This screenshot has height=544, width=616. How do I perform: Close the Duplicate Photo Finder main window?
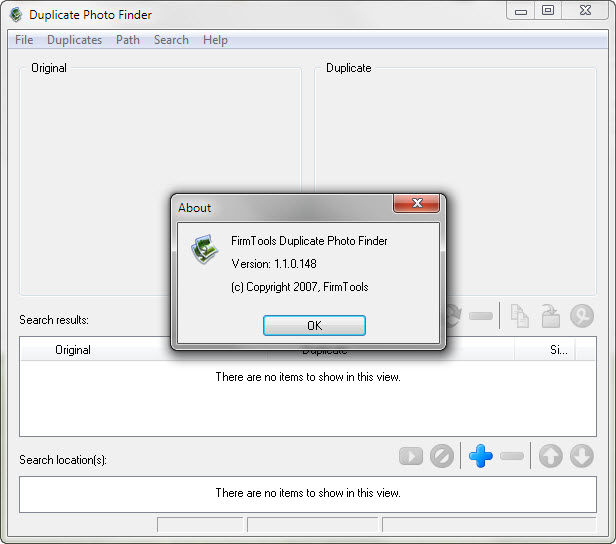(x=585, y=10)
